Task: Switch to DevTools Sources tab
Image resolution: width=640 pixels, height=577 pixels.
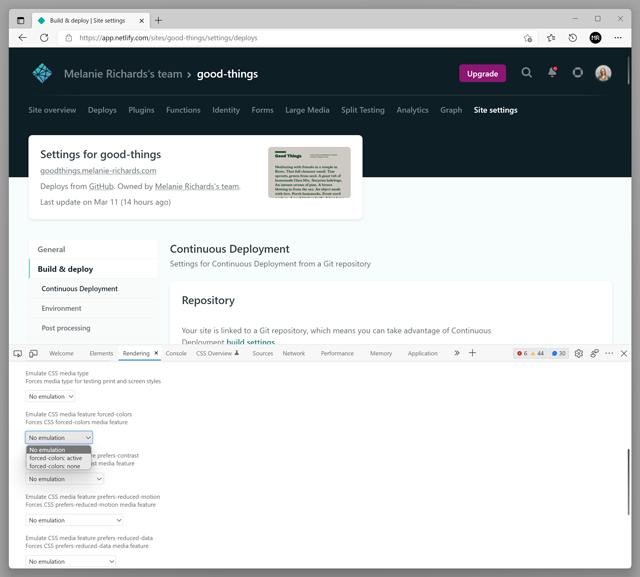Action: coord(262,353)
